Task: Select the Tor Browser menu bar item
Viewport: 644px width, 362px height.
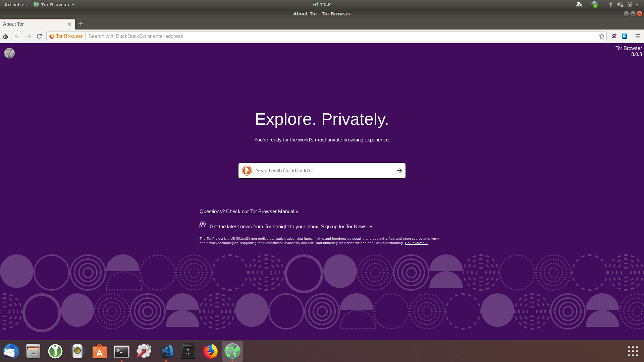Action: click(x=54, y=4)
